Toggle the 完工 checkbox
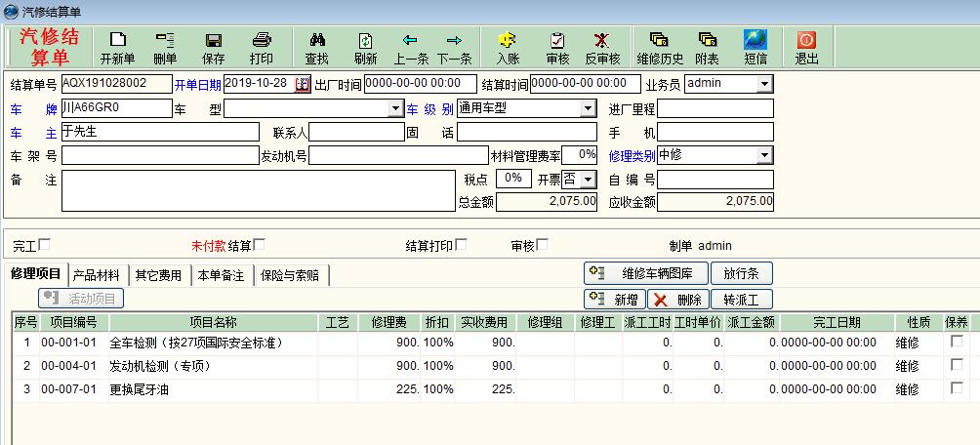 click(44, 245)
